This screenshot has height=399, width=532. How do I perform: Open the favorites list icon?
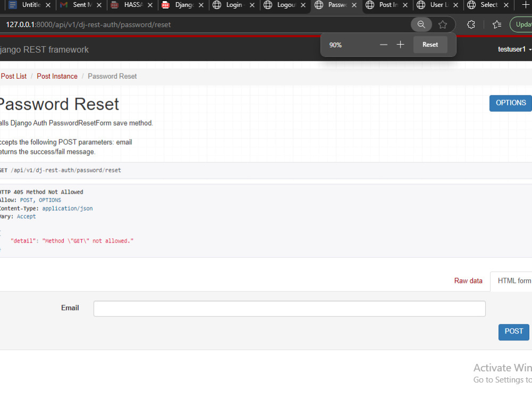pos(497,24)
